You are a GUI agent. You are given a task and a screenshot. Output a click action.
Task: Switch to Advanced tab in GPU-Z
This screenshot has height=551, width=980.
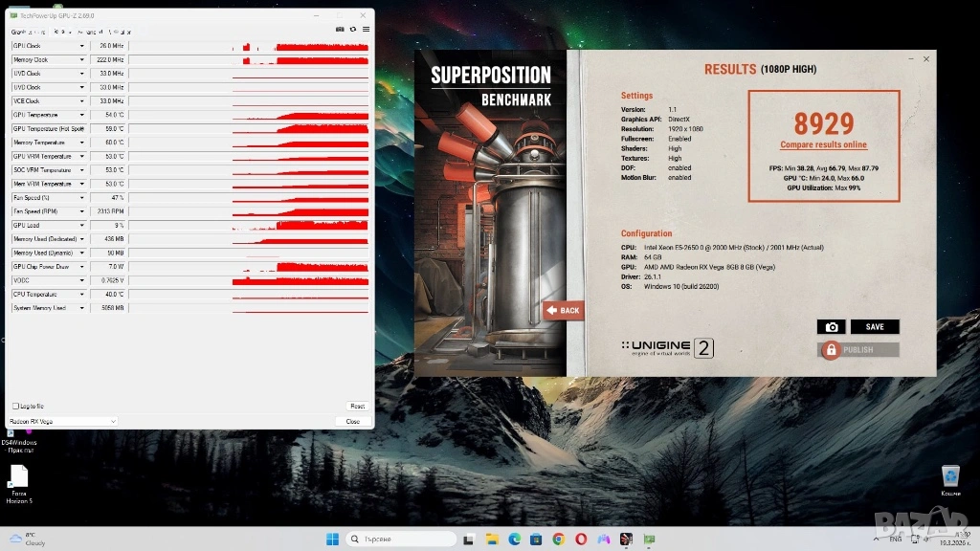[91, 32]
